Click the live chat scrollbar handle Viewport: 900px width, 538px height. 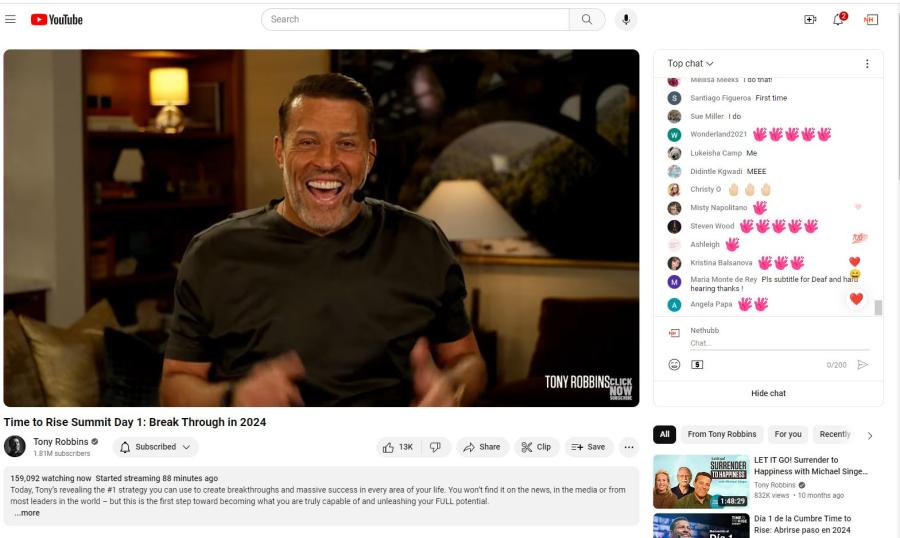point(878,308)
